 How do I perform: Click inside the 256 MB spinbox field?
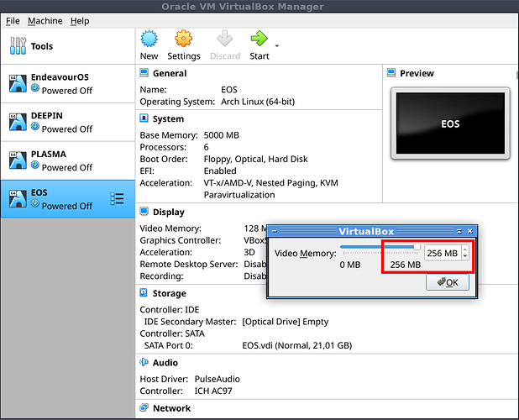tap(442, 253)
